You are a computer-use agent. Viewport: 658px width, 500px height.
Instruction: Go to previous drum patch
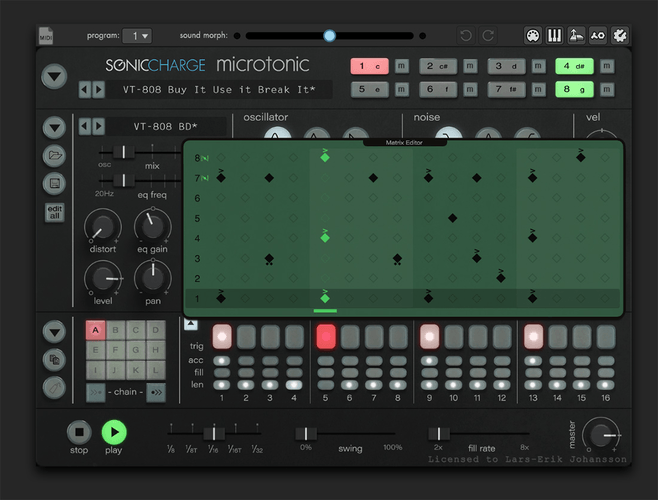[x=85, y=126]
